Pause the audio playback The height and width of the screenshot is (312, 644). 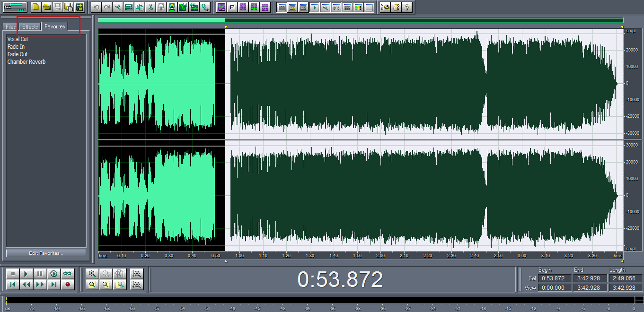[41, 274]
